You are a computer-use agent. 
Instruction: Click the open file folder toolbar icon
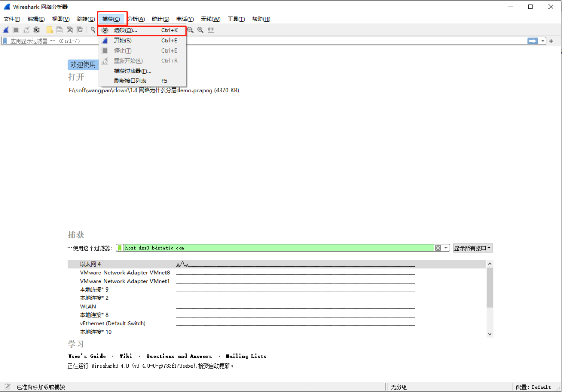click(x=49, y=30)
